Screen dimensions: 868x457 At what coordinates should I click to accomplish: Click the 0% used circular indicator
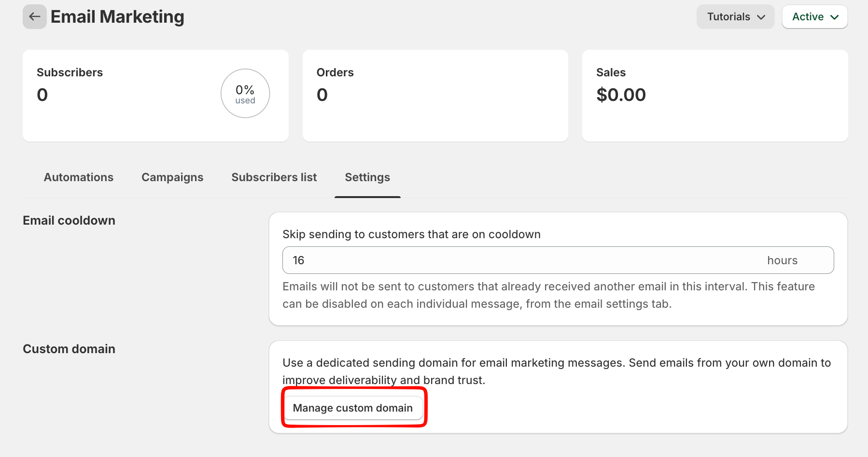click(245, 94)
